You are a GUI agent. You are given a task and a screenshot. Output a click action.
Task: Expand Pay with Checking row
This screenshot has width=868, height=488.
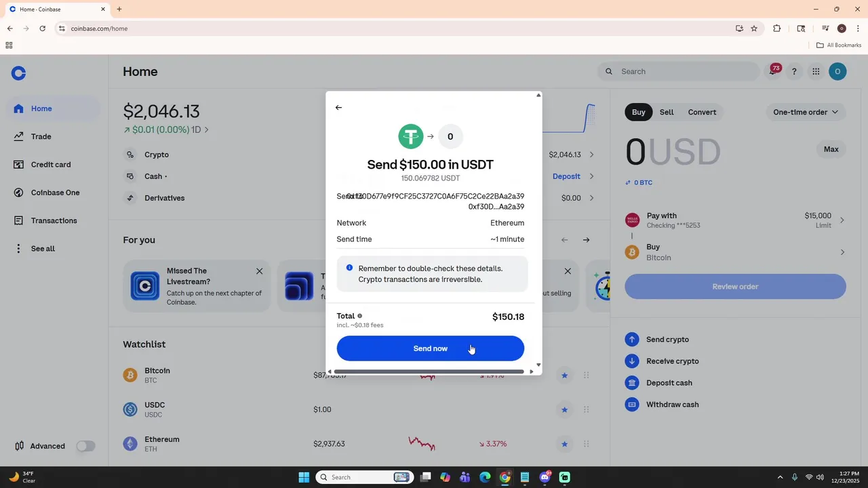[735, 220]
